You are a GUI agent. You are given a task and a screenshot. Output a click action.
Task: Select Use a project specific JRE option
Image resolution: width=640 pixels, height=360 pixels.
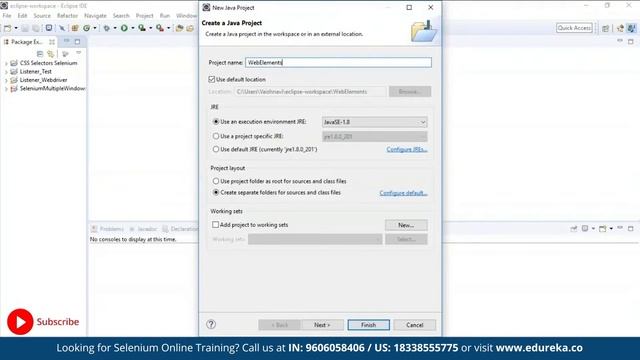click(216, 136)
